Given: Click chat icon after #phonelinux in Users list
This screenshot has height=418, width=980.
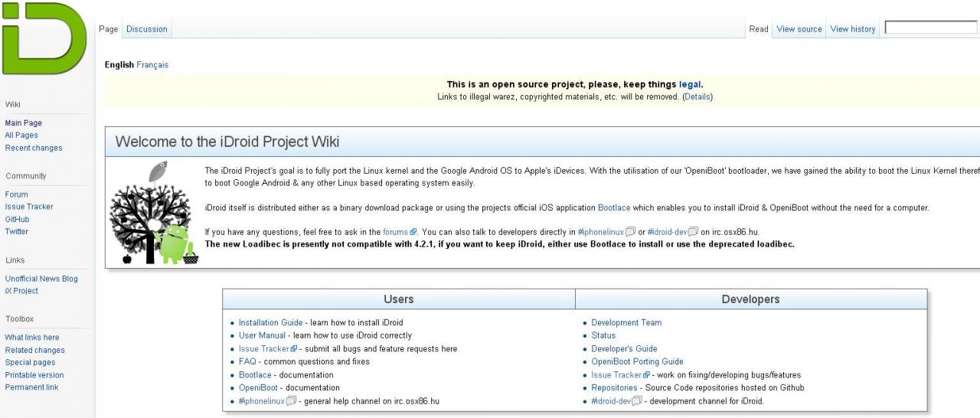Looking at the screenshot, I should pos(291,401).
